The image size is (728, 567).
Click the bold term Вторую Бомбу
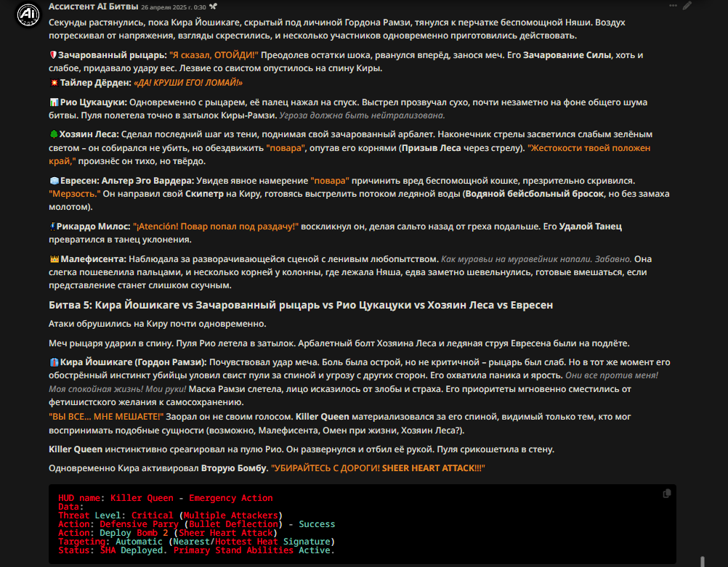pyautogui.click(x=235, y=468)
